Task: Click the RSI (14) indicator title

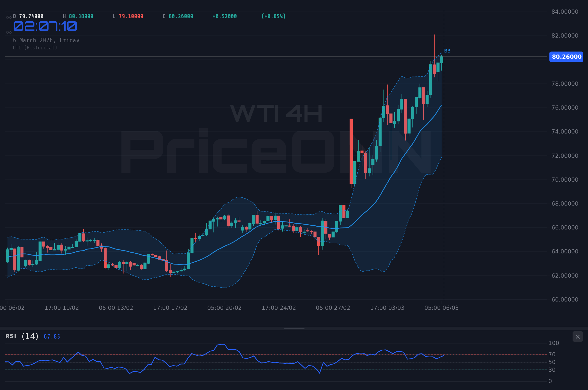Action: [x=22, y=336]
